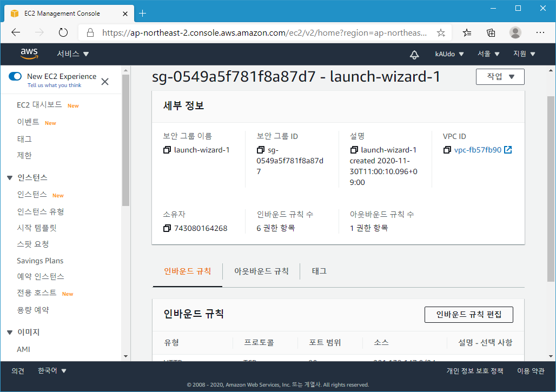Screen dimensions: 556x392
Task: Copy the description text
Action: click(354, 150)
